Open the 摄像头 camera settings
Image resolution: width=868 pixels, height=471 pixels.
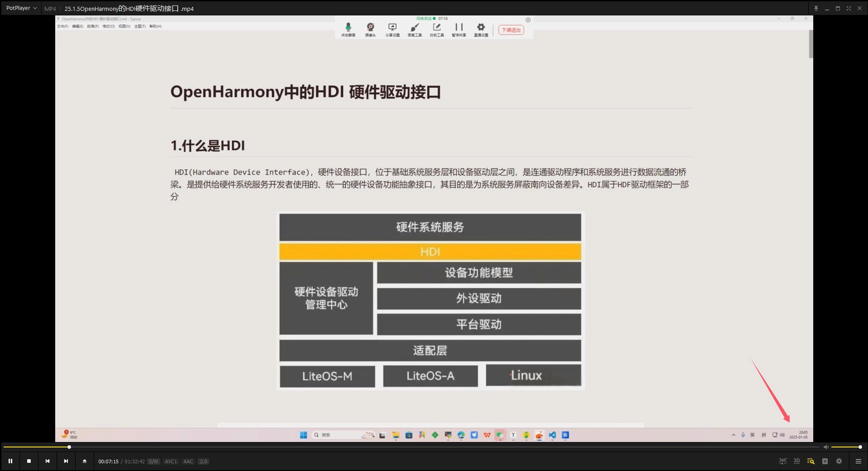370,28
